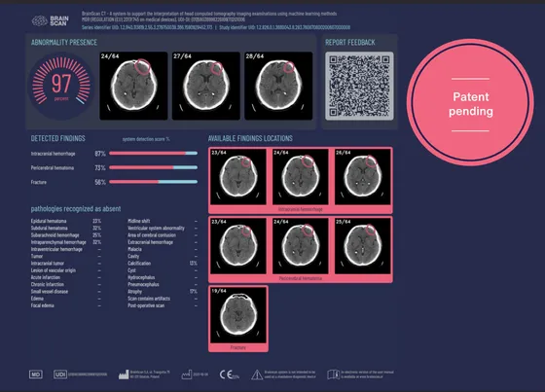This screenshot has height=392, width=545.
Task: Click the Intraventricular hemorrhage row
Action: 66,249
